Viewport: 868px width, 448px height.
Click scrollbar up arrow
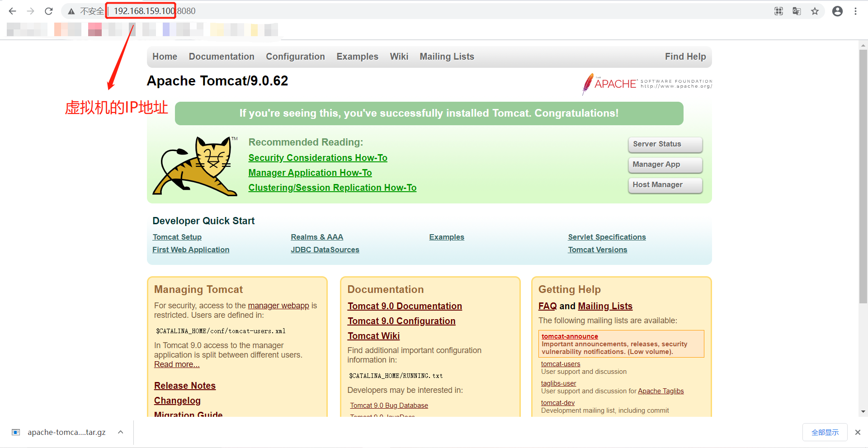[x=863, y=45]
